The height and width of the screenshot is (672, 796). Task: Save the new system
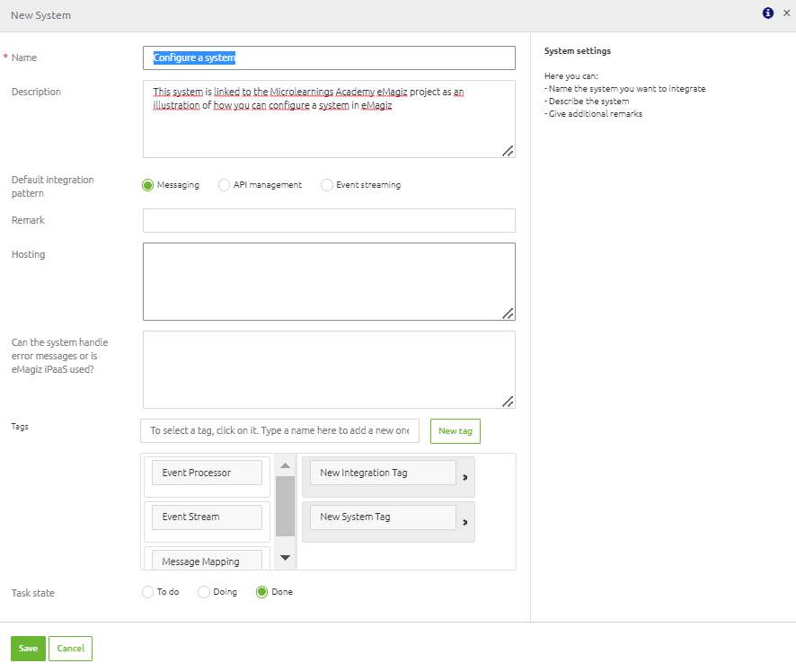click(x=28, y=648)
